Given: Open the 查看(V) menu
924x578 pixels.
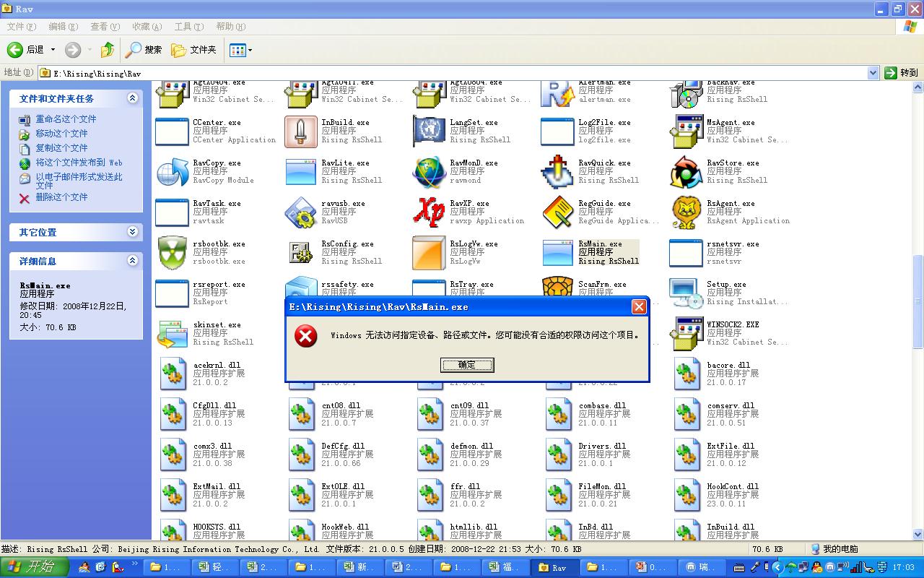Looking at the screenshot, I should pyautogui.click(x=105, y=27).
